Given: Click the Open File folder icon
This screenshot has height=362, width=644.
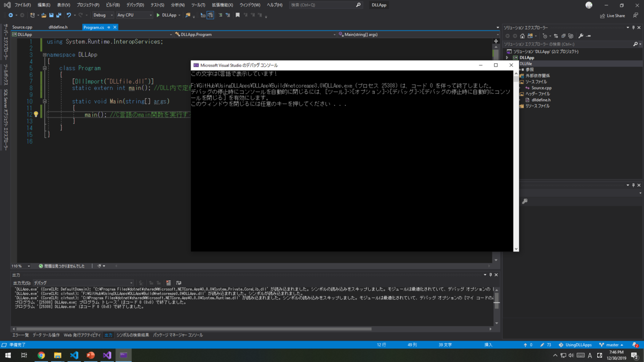Looking at the screenshot, I should pyautogui.click(x=44, y=15).
